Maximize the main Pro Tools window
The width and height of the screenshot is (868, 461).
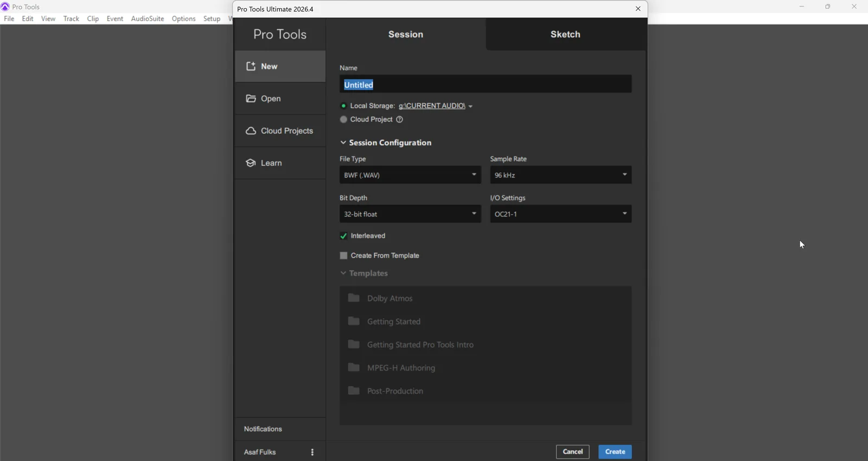[828, 7]
